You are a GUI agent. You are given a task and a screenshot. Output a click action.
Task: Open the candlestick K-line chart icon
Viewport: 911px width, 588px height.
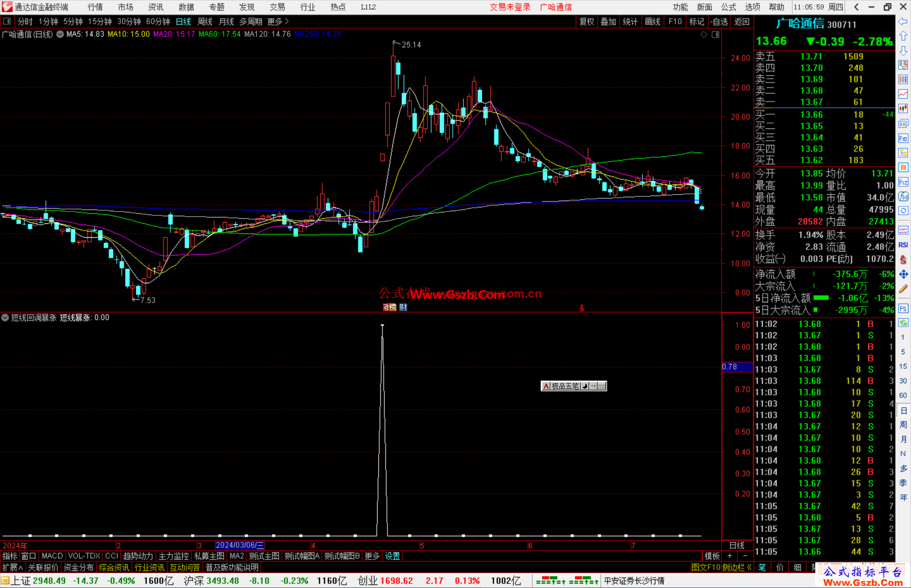point(903,109)
